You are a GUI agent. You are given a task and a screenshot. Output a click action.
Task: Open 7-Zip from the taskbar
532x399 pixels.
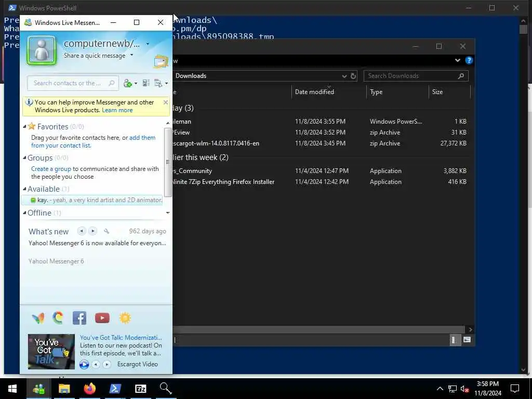tap(140, 389)
